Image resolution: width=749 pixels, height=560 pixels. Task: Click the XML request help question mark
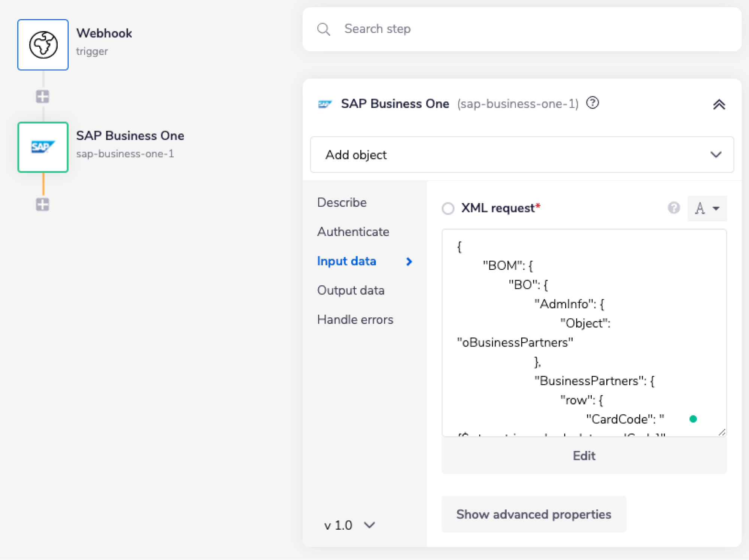click(x=674, y=208)
